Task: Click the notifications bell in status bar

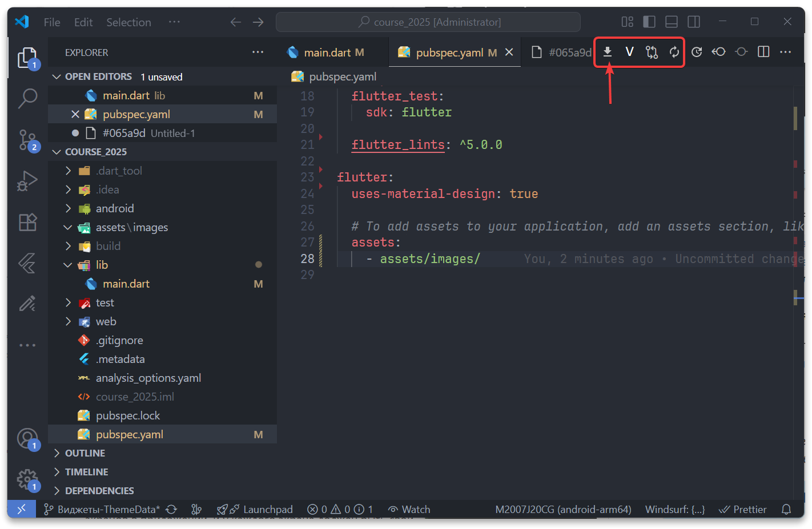Action: coord(786,510)
